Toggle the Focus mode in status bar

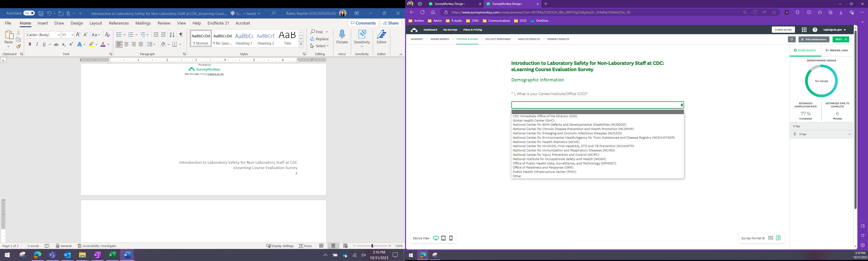tap(305, 246)
